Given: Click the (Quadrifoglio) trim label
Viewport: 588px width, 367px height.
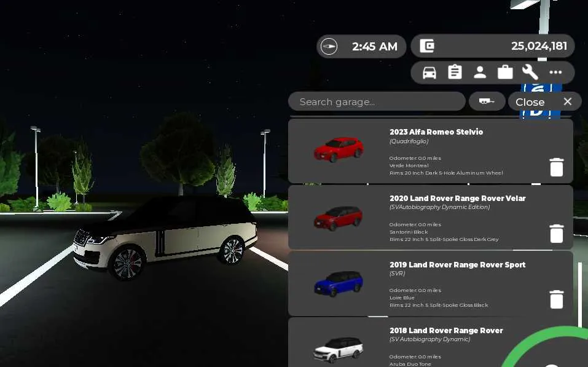Looking at the screenshot, I should pos(409,141).
